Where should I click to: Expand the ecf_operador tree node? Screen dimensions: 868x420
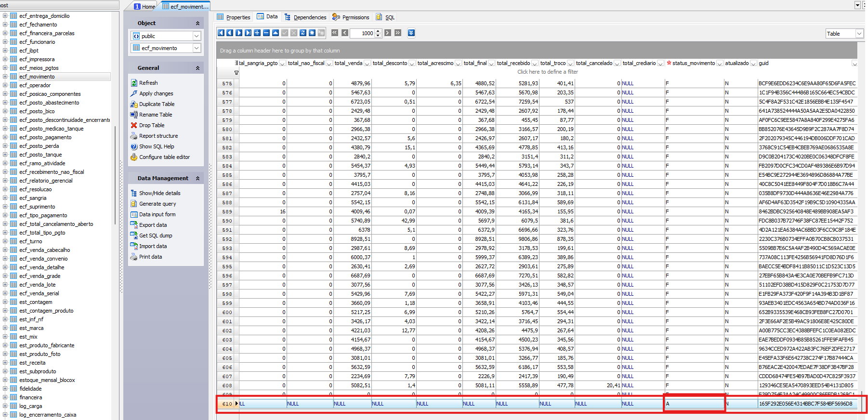(x=5, y=85)
